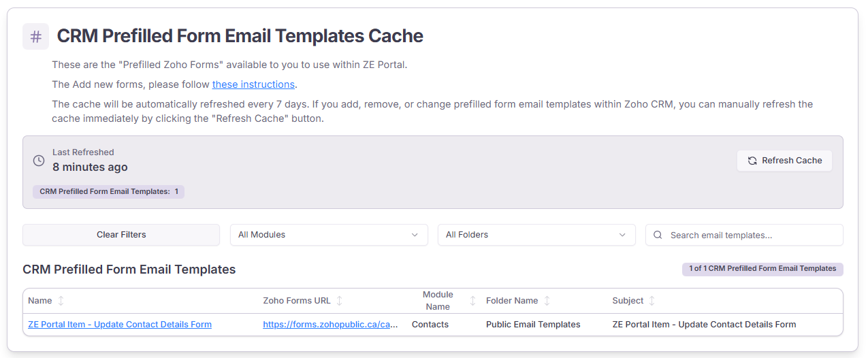Screen dimensions: 868x358
Task: Open the All Folders dropdown
Action: 536,235
